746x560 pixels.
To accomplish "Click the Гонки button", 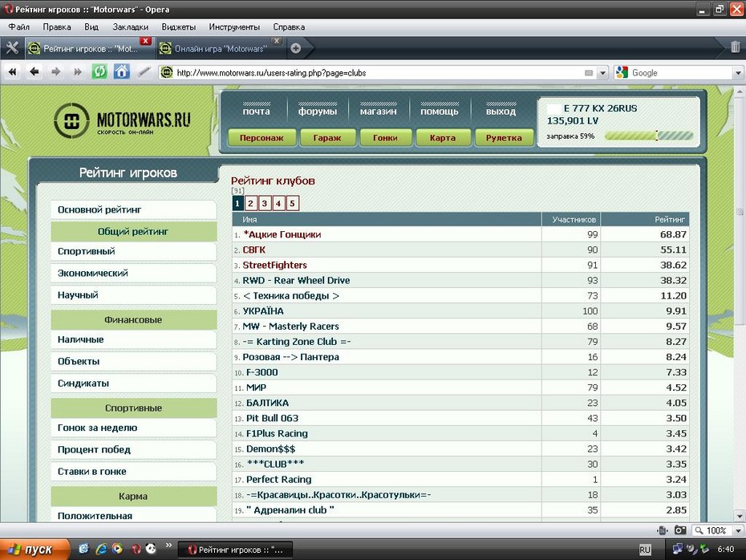I will tap(385, 137).
